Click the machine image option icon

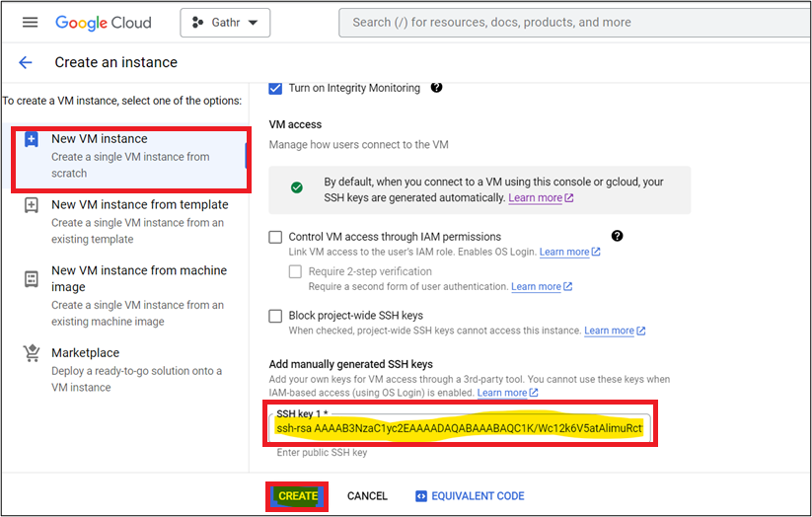click(x=32, y=278)
